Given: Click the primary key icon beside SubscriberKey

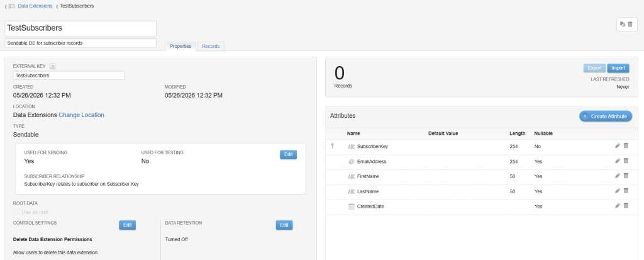Looking at the screenshot, I should (333, 146).
